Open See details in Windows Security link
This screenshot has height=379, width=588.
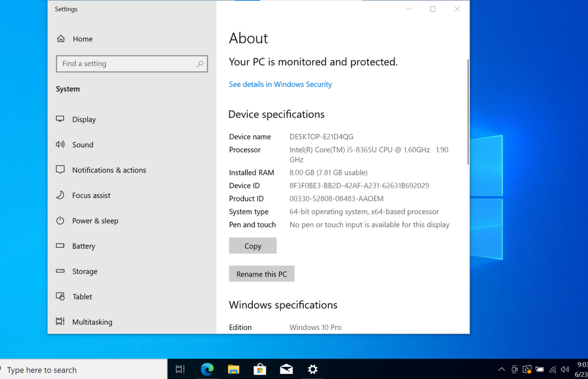pyautogui.click(x=280, y=84)
